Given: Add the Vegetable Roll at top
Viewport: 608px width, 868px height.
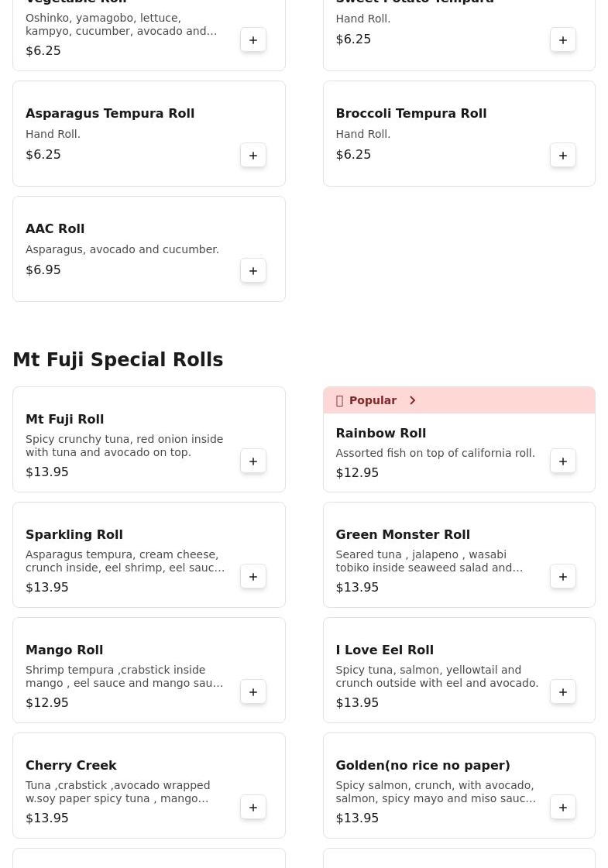Looking at the screenshot, I should coord(253,40).
